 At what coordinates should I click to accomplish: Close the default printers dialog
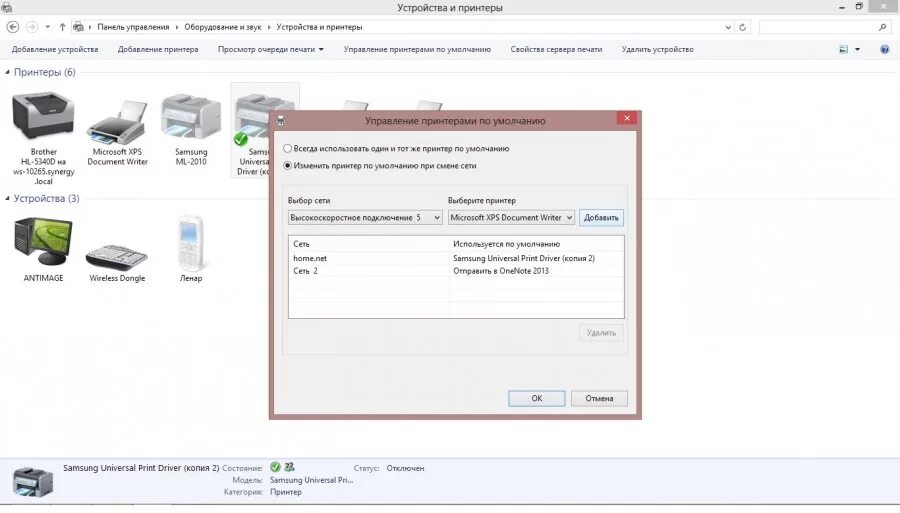click(x=627, y=118)
